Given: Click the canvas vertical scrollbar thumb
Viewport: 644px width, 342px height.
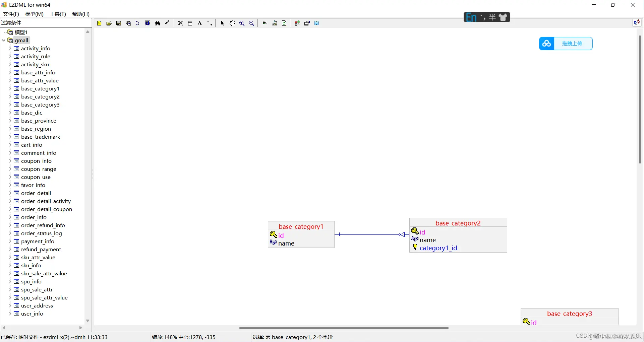Looking at the screenshot, I should (640, 99).
